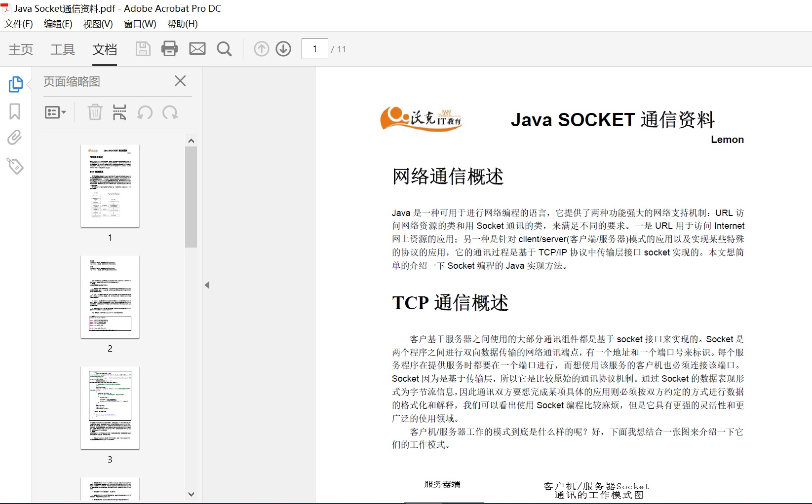Select page 3 thumbnail
The image size is (812, 504).
pos(110,408)
